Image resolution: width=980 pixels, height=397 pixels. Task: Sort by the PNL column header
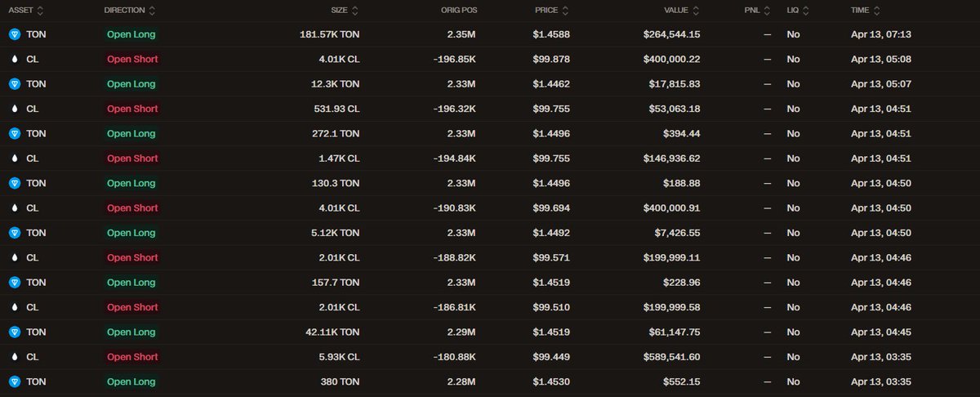coord(759,11)
